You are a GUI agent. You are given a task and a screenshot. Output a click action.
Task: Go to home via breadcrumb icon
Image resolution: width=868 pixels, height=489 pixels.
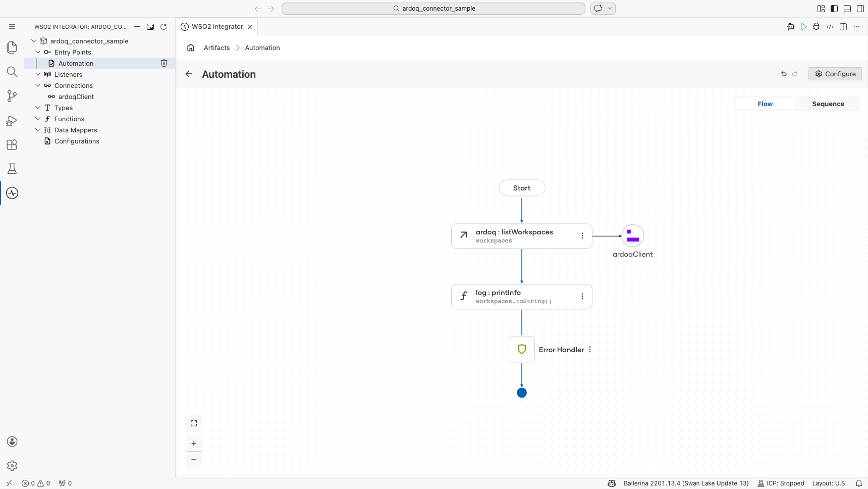(191, 48)
